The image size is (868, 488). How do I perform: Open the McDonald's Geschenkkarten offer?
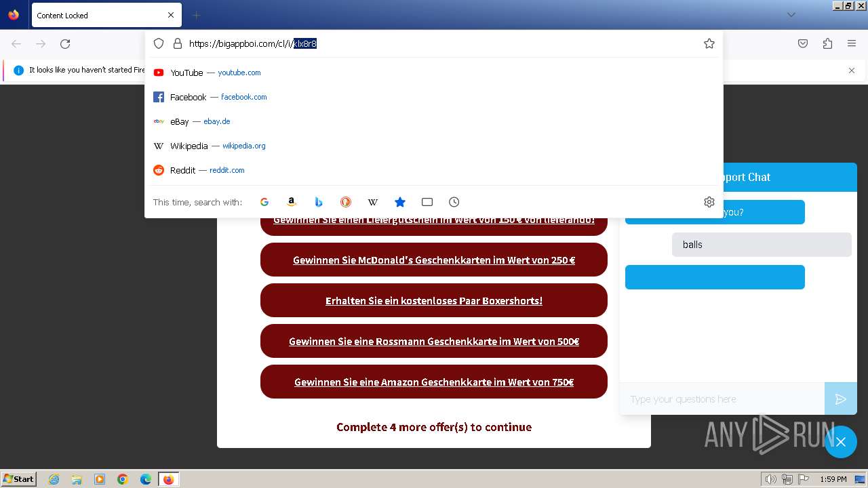tap(434, 260)
